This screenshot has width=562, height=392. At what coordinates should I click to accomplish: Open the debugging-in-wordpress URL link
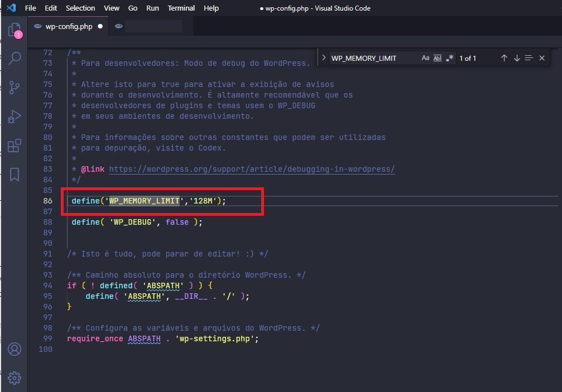click(x=252, y=169)
